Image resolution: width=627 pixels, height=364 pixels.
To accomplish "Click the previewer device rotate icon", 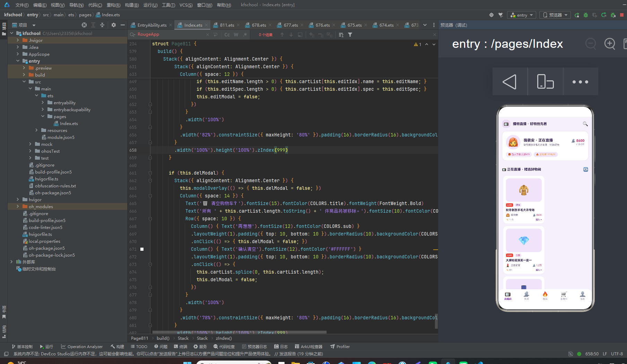I will coord(545,82).
